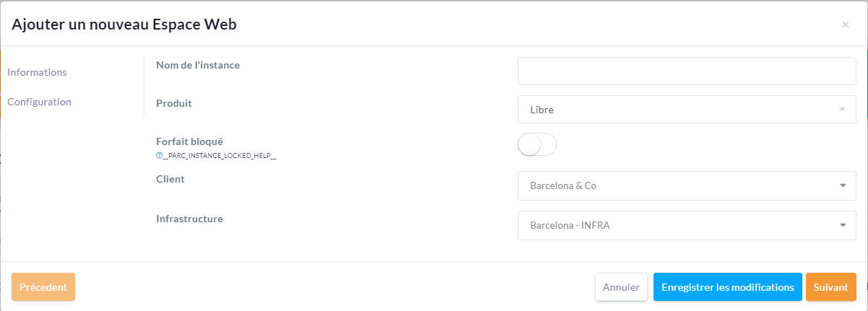Click the _PARC_INSTANCE_LOCKED_HELP_ help text
Viewport: 868px width, 311px height.
pos(220,156)
